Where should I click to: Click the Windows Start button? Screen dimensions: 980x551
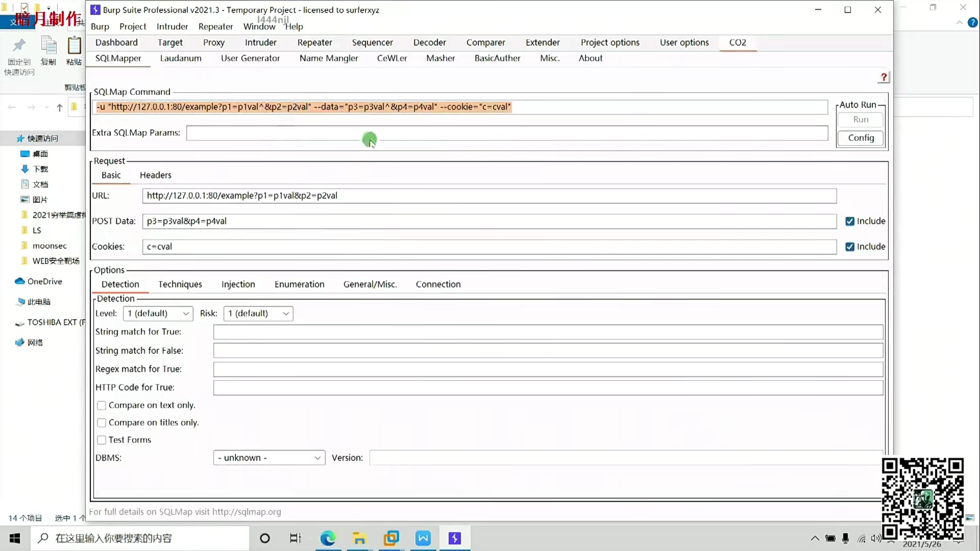tap(15, 538)
